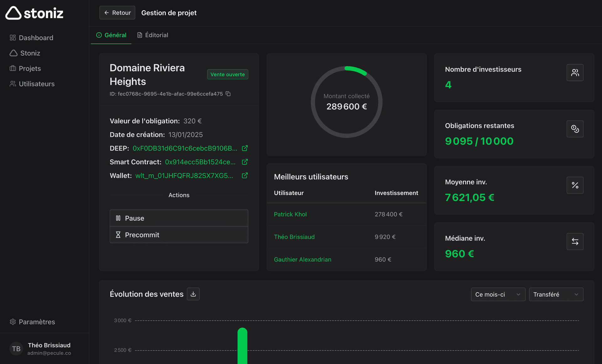This screenshot has height=364, width=602.
Task: Click the Obligations restantes coins icon
Action: click(575, 129)
